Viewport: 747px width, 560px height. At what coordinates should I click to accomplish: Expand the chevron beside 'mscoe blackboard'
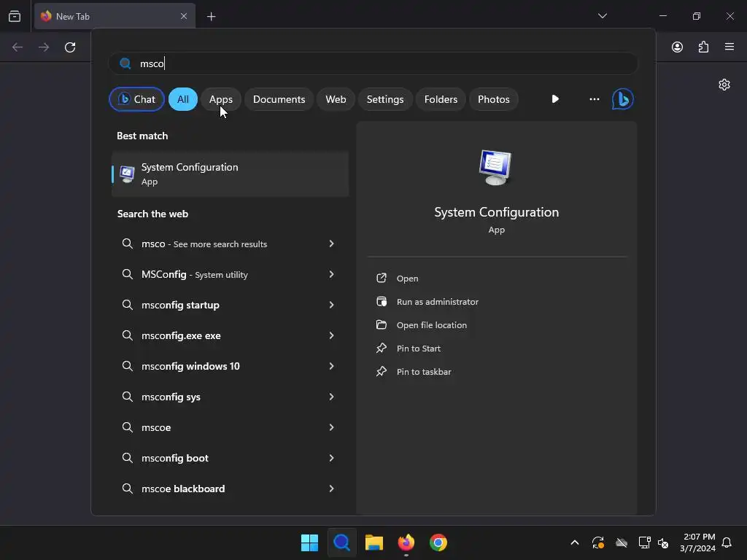coord(332,489)
